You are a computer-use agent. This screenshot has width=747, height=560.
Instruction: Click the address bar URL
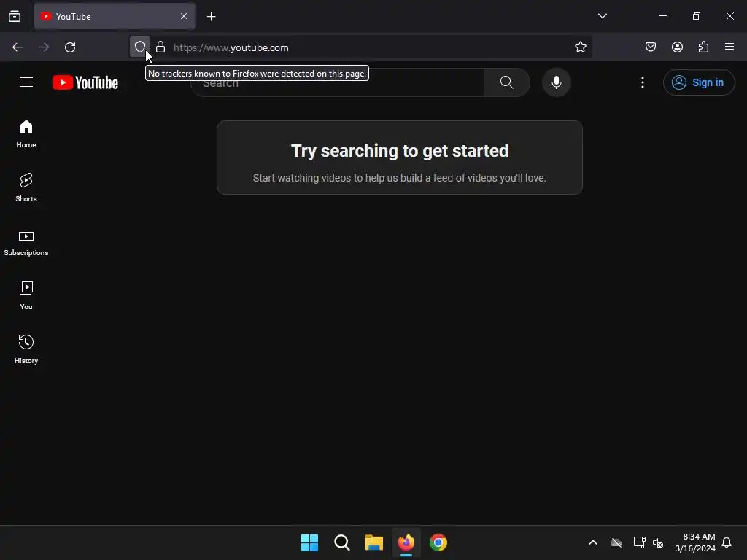tap(231, 47)
